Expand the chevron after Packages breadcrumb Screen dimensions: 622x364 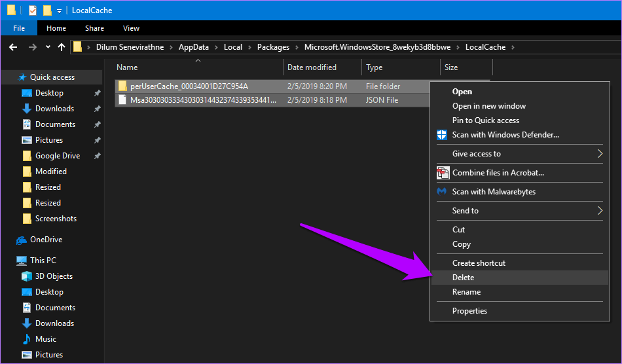(x=297, y=47)
